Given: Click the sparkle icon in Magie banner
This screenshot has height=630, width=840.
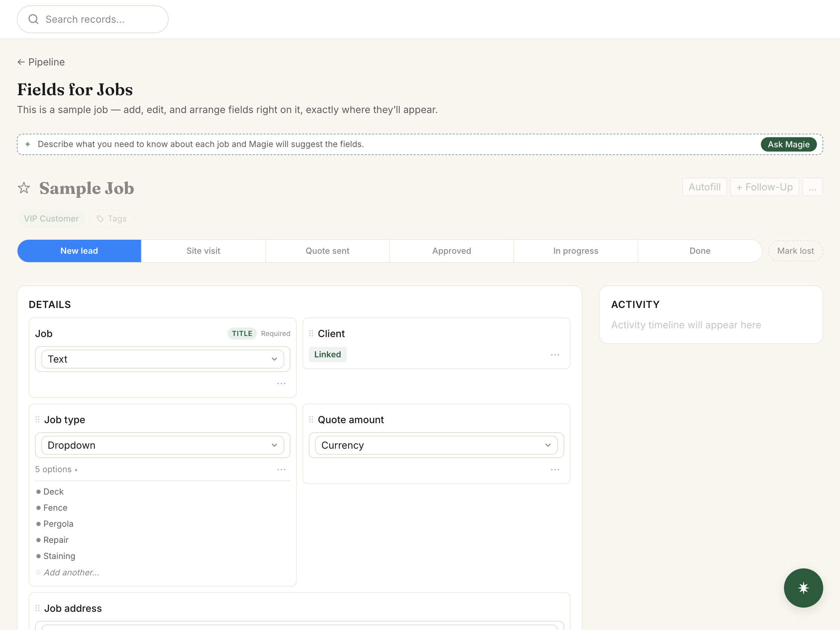Looking at the screenshot, I should tap(28, 144).
